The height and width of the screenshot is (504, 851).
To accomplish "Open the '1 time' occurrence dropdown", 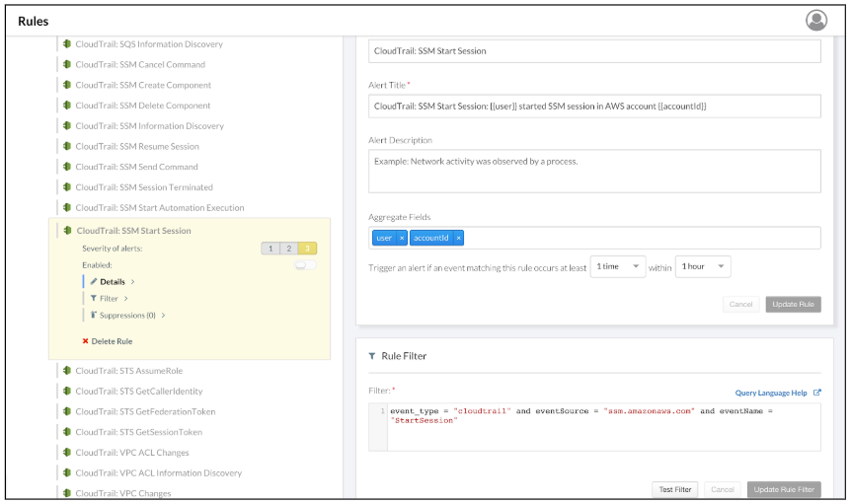I will point(618,266).
